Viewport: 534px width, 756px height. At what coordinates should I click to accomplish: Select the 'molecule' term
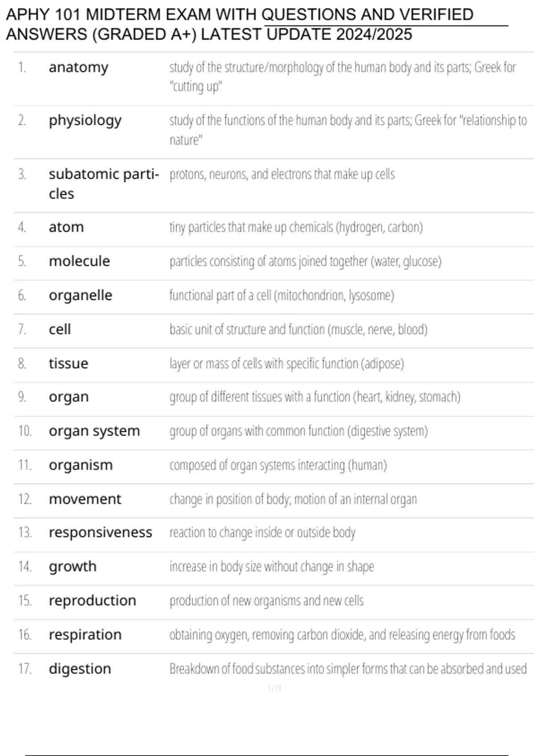79,261
